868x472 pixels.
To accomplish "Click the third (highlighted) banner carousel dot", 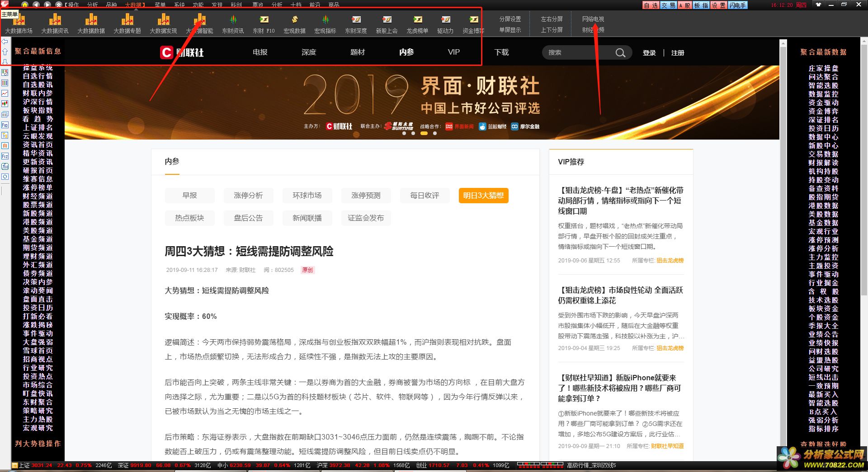I will (424, 133).
